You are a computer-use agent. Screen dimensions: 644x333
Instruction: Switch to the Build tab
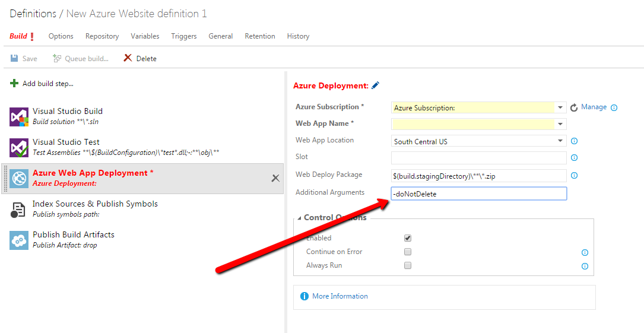18,36
